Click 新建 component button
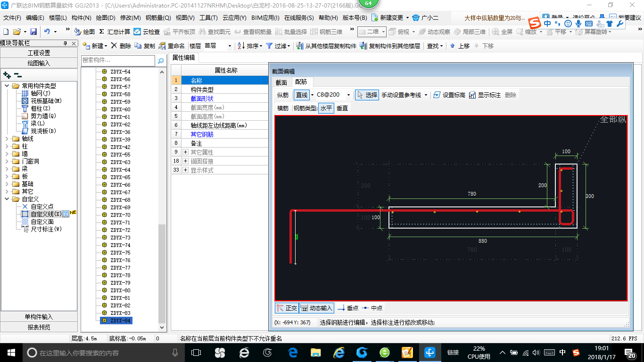The height and width of the screenshot is (362, 644). 94,46
